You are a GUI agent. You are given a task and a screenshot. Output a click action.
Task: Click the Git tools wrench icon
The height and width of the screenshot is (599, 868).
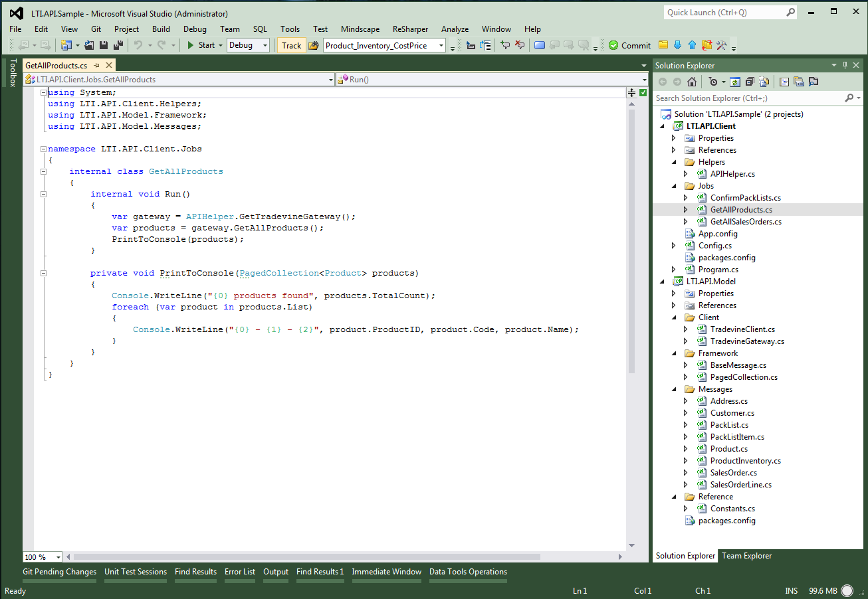coord(721,45)
